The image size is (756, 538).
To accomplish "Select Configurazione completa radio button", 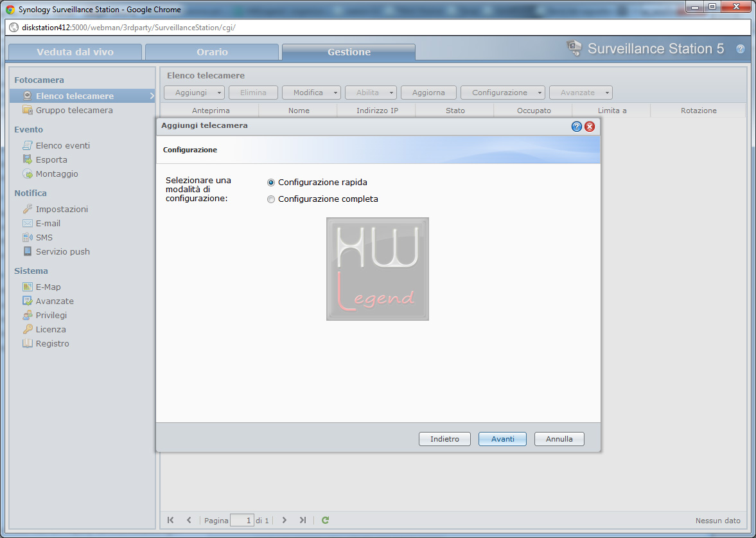I will point(271,199).
